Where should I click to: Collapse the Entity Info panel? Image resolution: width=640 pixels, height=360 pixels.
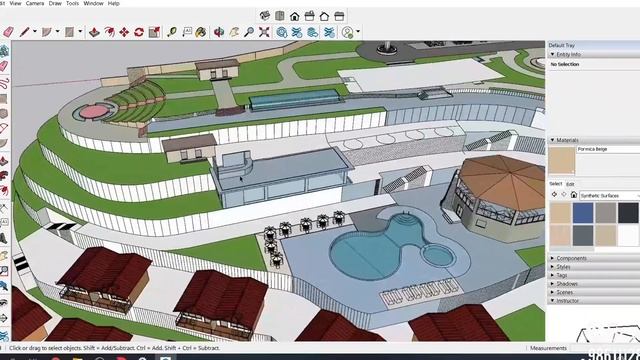click(553, 54)
